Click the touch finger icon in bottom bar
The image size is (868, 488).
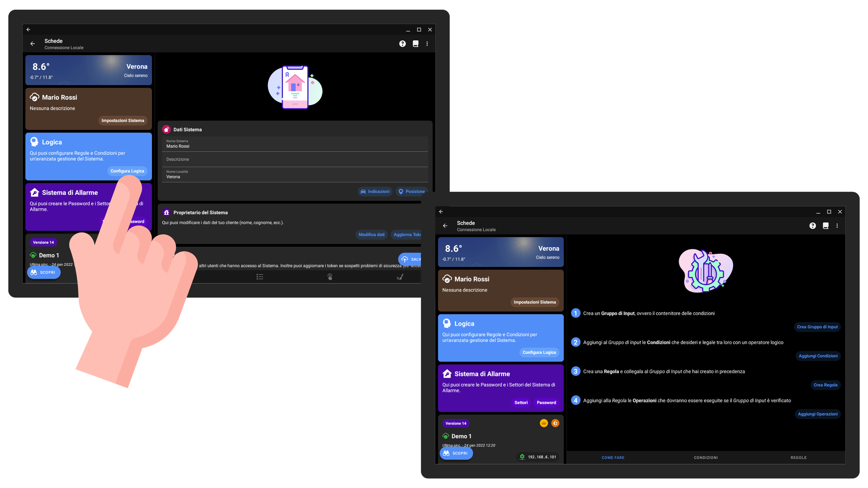tap(330, 277)
